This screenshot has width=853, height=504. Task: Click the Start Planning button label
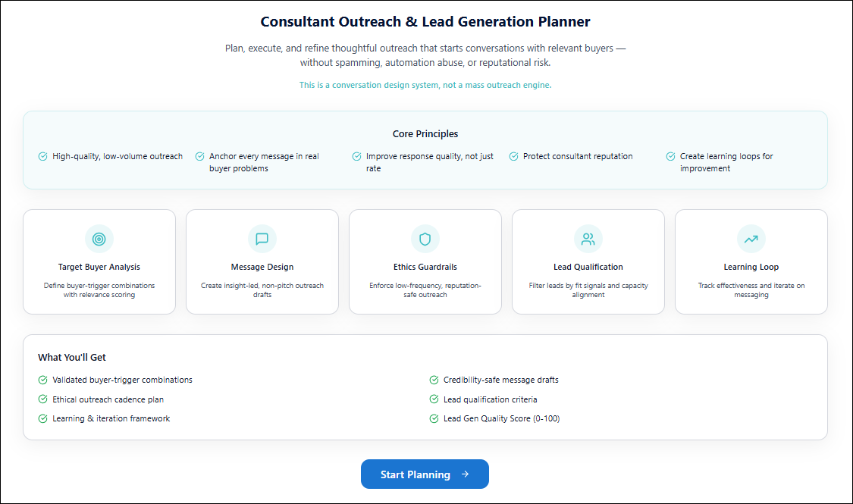(x=415, y=474)
